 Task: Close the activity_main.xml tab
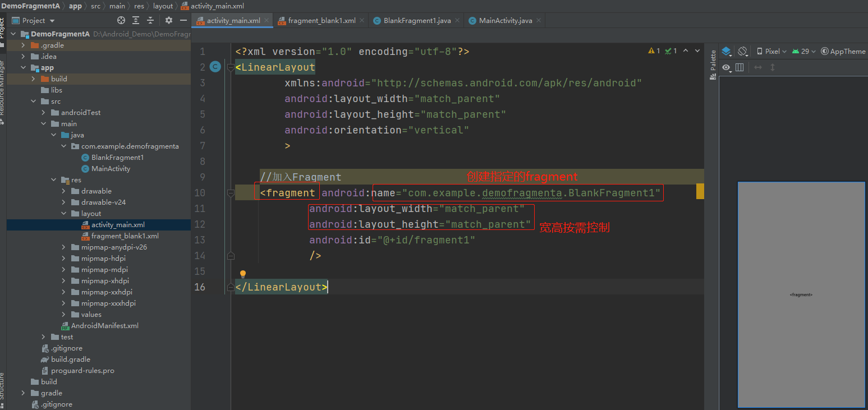267,20
